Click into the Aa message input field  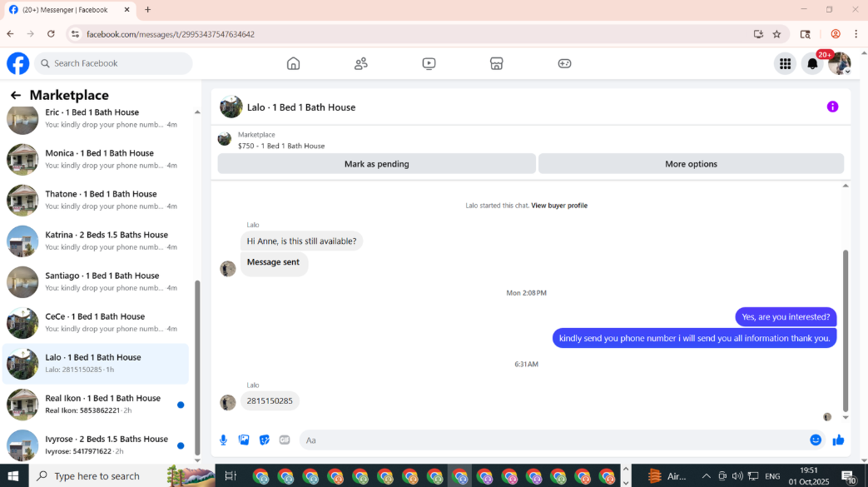pyautogui.click(x=553, y=440)
